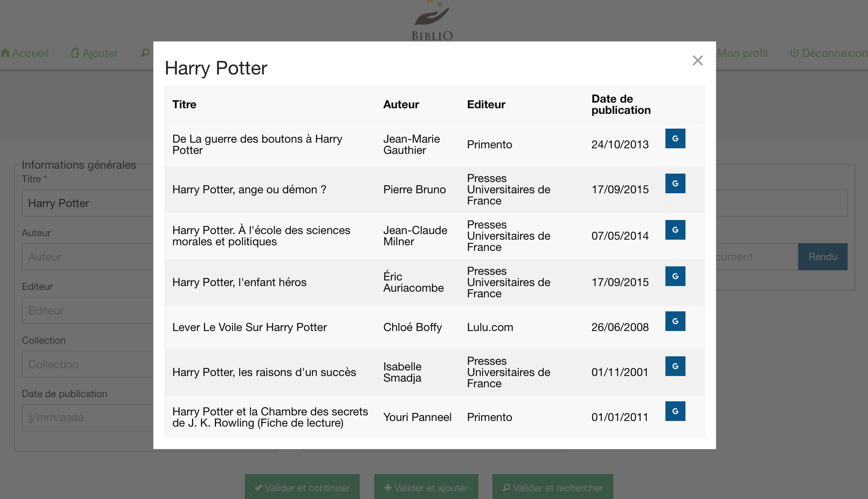This screenshot has width=868, height=499.
Task: Click the G button for Lever Le Voile Sur Harry Potter
Action: [x=675, y=321]
